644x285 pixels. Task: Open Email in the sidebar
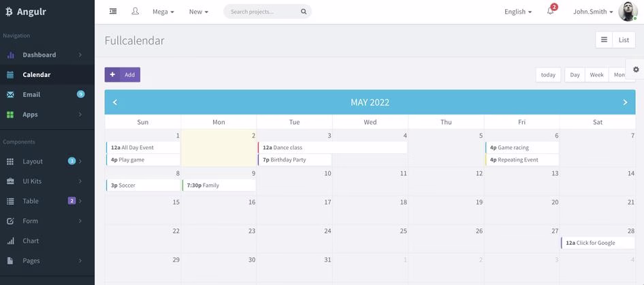(47, 95)
